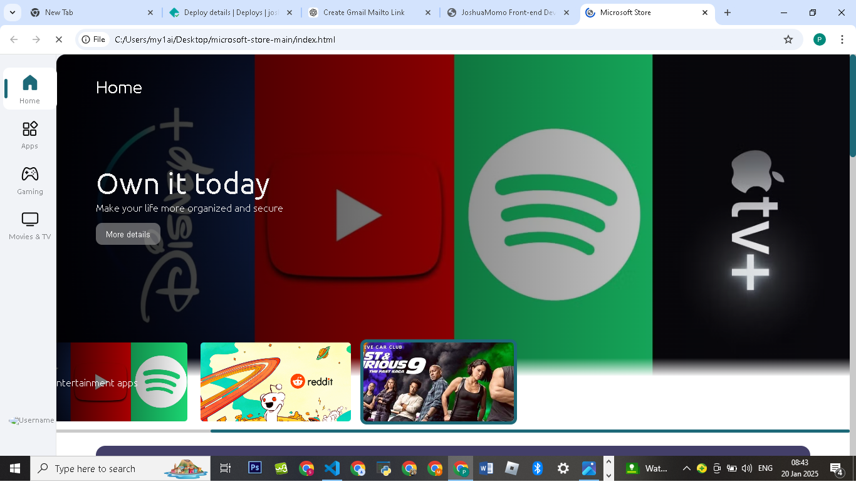Screen dimensions: 856x504
Task: Open the Apps section in the sidebar
Action: [x=29, y=135]
